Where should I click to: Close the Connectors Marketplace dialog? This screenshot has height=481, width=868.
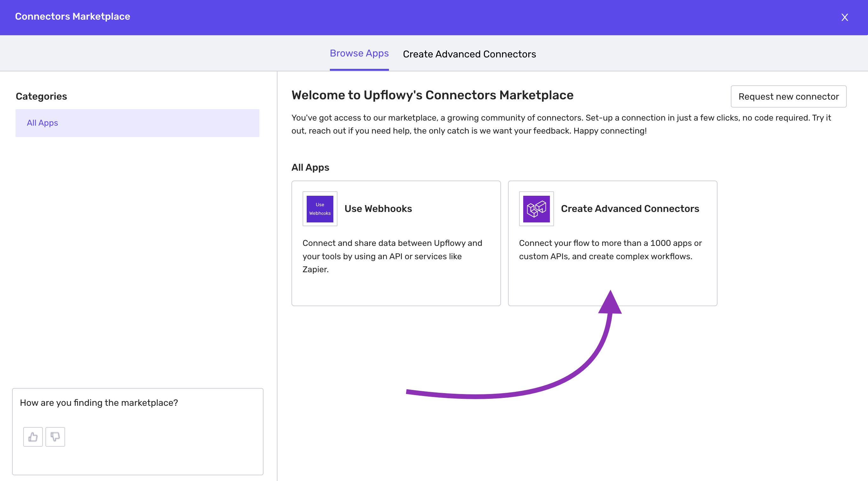point(845,17)
